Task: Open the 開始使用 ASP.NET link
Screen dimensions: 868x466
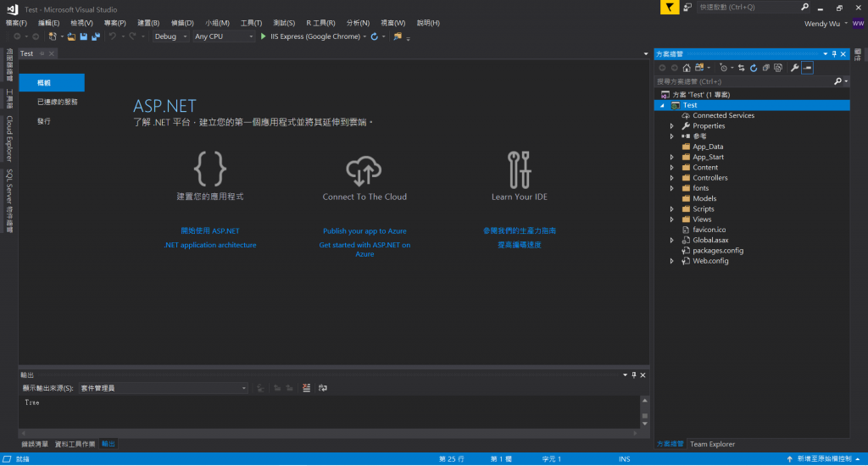Action: [x=210, y=230]
